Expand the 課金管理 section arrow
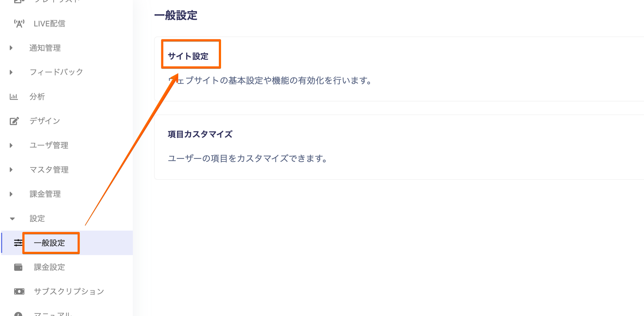Viewport: 644px width, 316px height. click(x=11, y=194)
